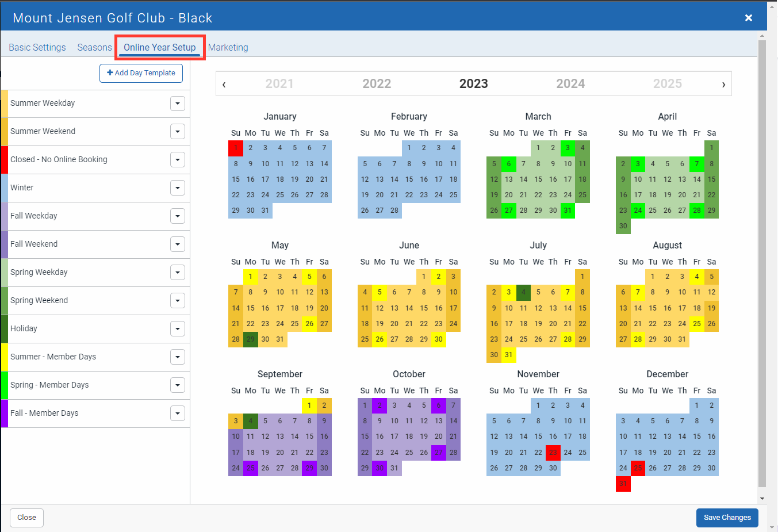Click the Add Day Template button

[x=141, y=73]
